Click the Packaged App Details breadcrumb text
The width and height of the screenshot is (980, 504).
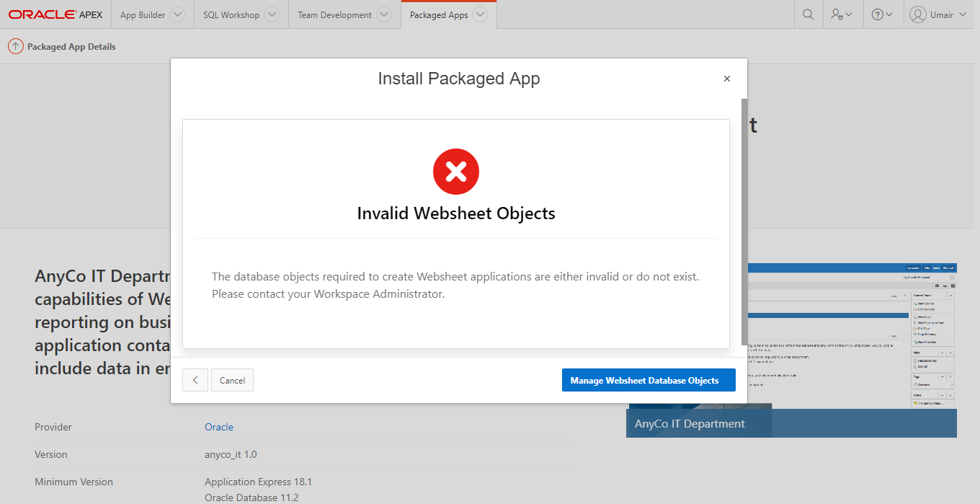(71, 47)
